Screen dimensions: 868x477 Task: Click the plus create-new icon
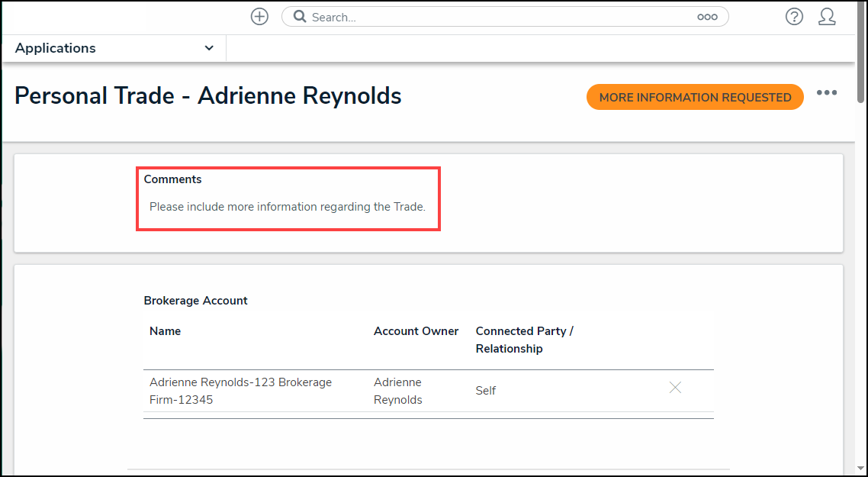pos(259,17)
